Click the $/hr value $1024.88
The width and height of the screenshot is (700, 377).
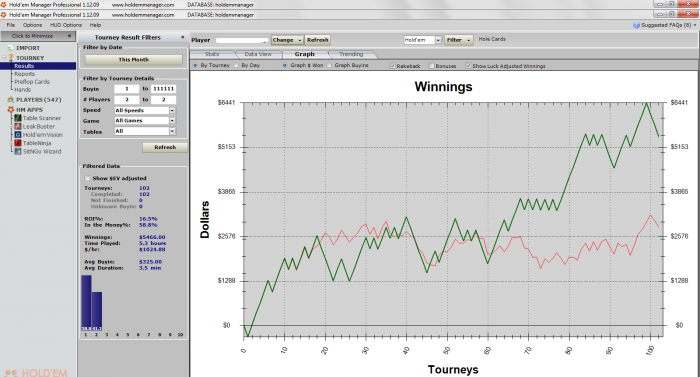tap(152, 249)
